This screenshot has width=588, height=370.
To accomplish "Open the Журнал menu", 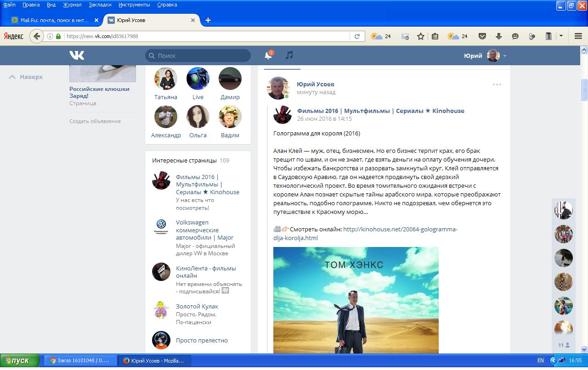I will 72,5.
